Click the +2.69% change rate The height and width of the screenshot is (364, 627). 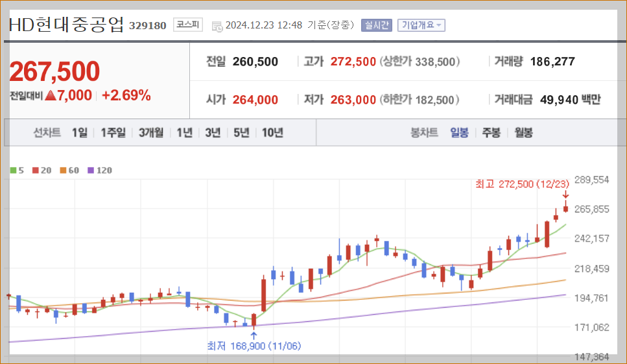pyautogui.click(x=126, y=95)
